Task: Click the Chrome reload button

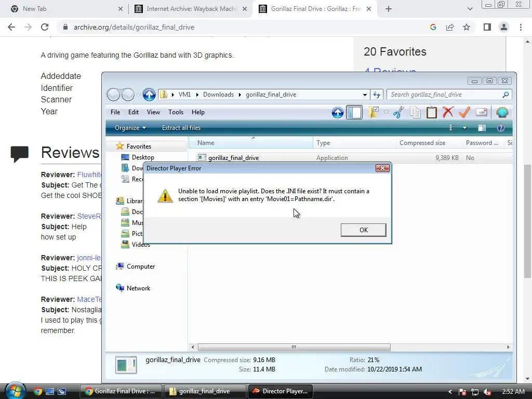Action: point(45,27)
